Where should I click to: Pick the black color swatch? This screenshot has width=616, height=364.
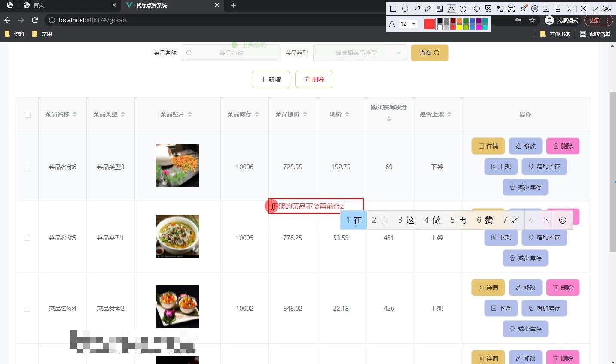pos(440,21)
